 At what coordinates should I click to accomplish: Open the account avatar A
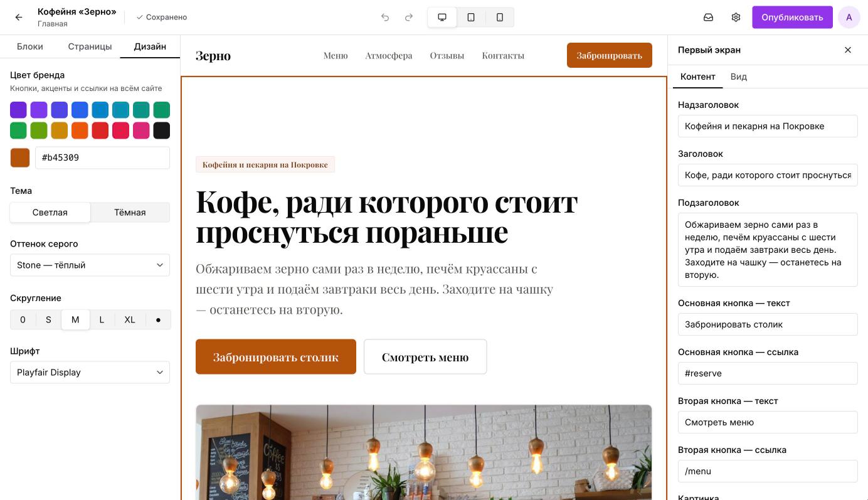pyautogui.click(x=849, y=18)
